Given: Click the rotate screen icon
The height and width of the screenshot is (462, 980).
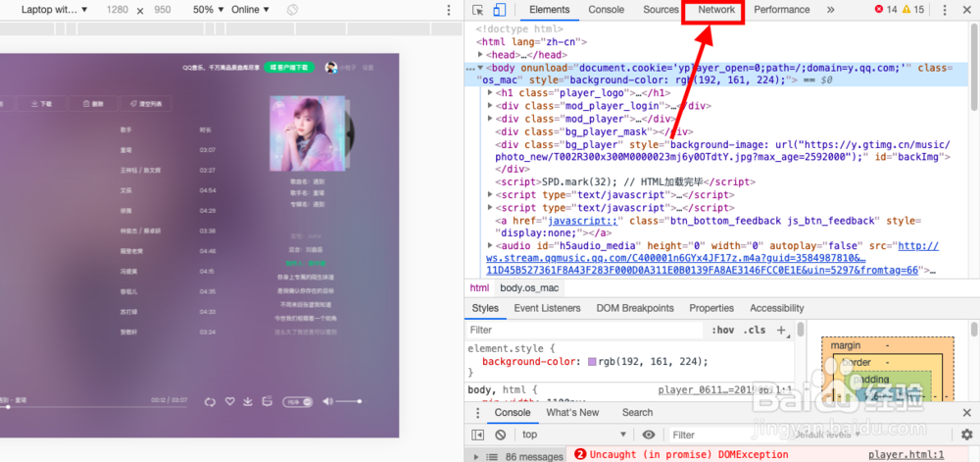Looking at the screenshot, I should 292,10.
